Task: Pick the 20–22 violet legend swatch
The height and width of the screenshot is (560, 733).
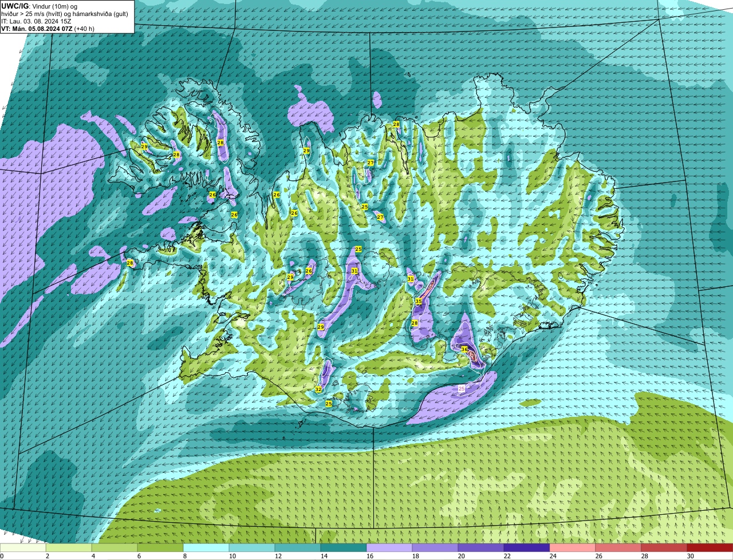Action: pyautogui.click(x=481, y=548)
